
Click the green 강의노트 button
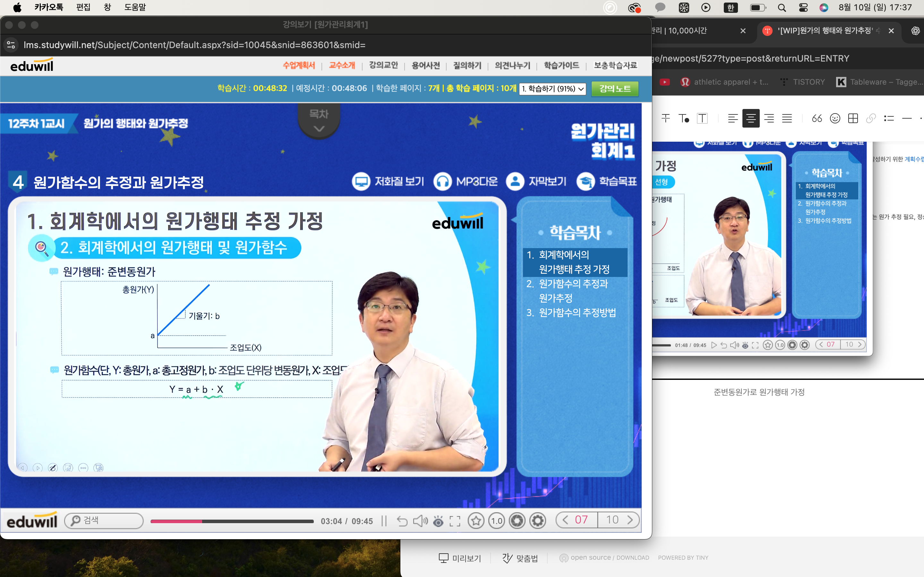pyautogui.click(x=615, y=89)
